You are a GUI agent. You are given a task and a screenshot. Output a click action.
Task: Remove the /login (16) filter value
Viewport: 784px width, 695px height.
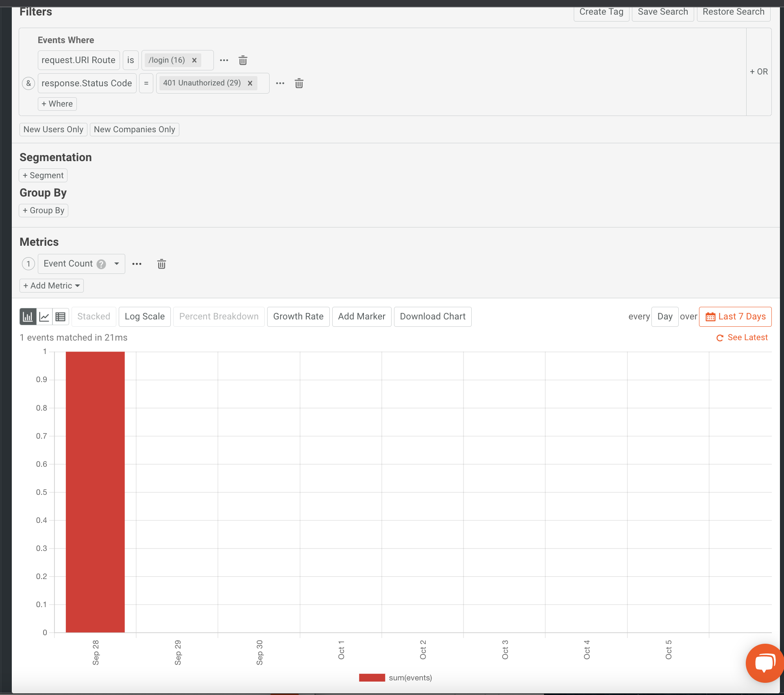click(194, 60)
